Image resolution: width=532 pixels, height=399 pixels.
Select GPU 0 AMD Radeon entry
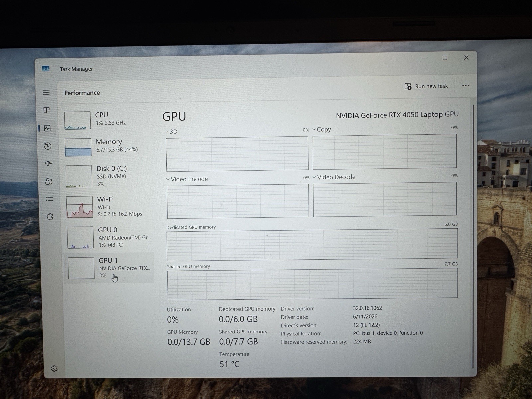(110, 237)
